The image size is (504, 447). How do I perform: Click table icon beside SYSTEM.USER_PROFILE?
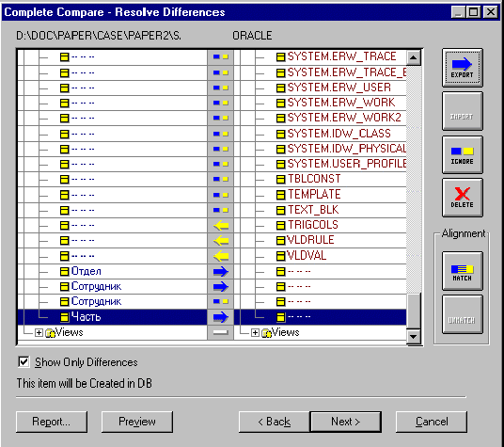[280, 165]
